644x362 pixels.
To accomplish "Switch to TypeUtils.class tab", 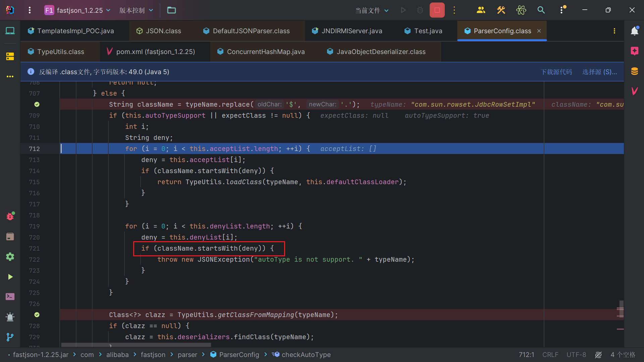I will pyautogui.click(x=56, y=52).
